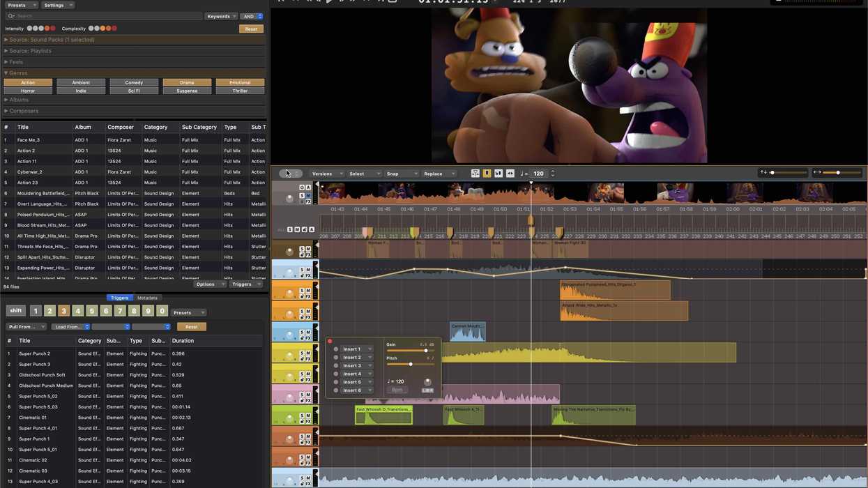Click the horizontal zoom arrows icon

pos(817,172)
